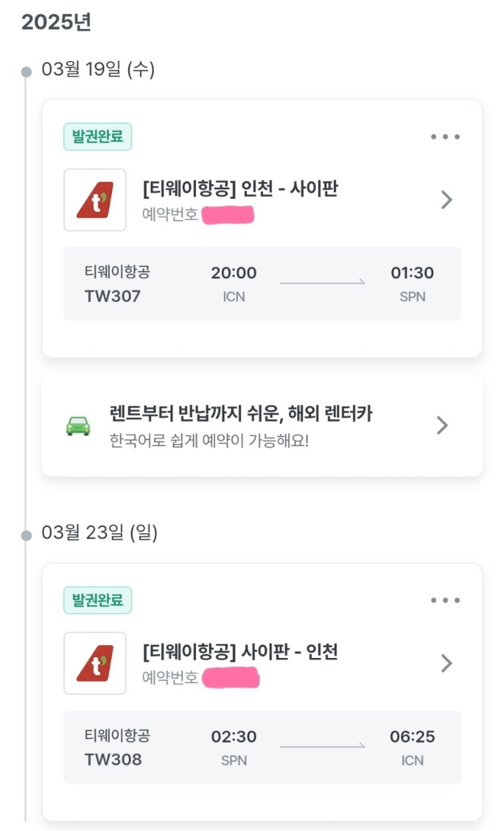504x831 pixels.
Task: Open [티웨이항공] 인천 - 사이판 booking title
Action: point(240,189)
